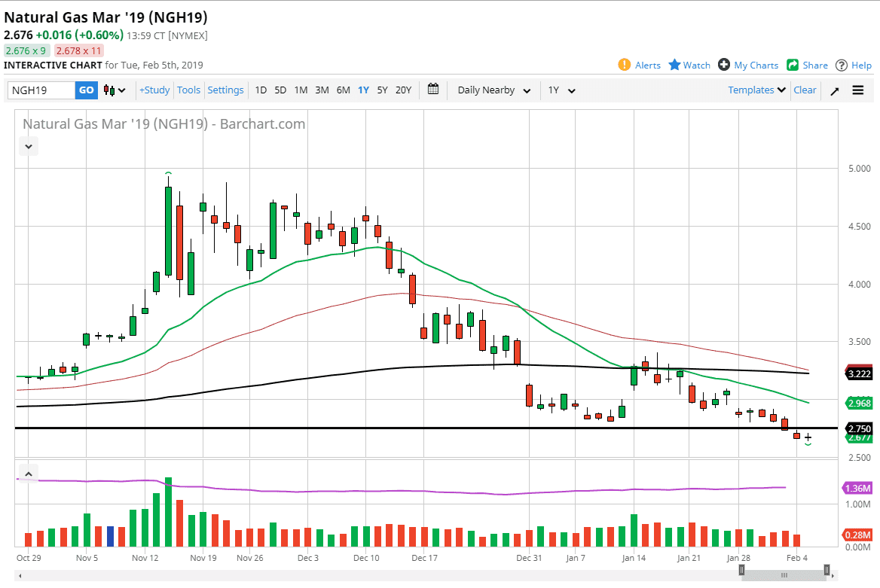Open the hamburger chart menu
880x588 pixels.
[x=858, y=90]
